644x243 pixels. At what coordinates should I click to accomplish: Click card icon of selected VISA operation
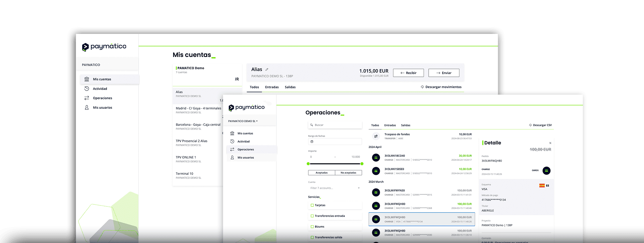point(376,219)
